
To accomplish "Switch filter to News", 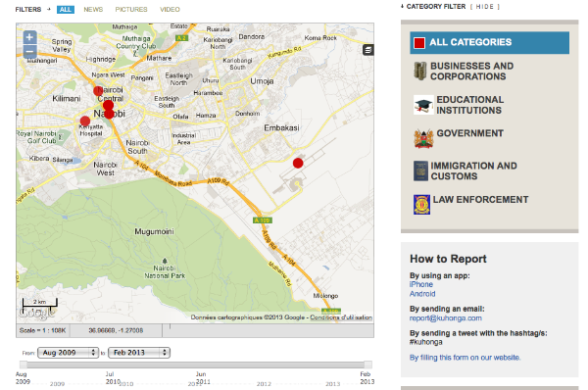I will 93,10.
